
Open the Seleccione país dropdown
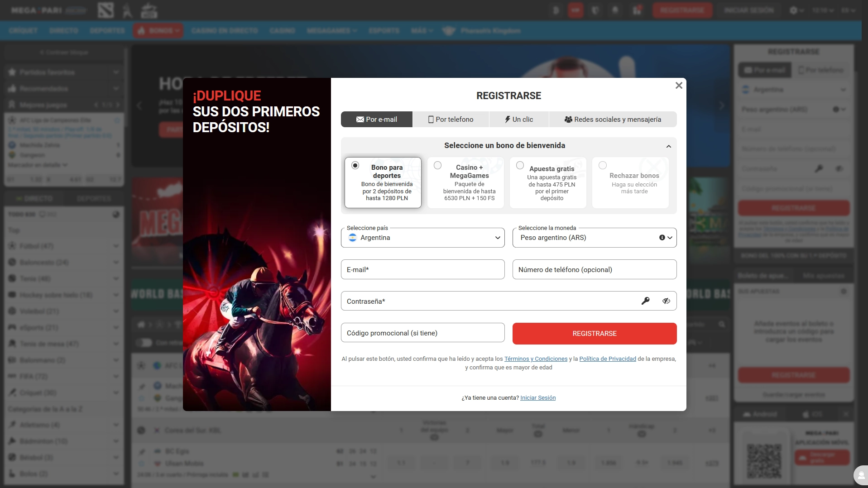[x=422, y=237]
